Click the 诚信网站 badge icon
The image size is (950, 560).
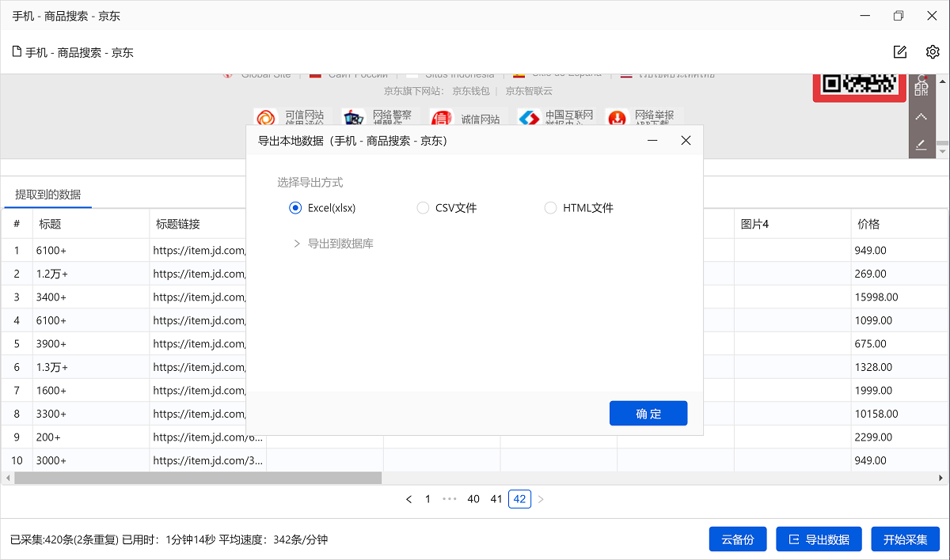point(442,119)
